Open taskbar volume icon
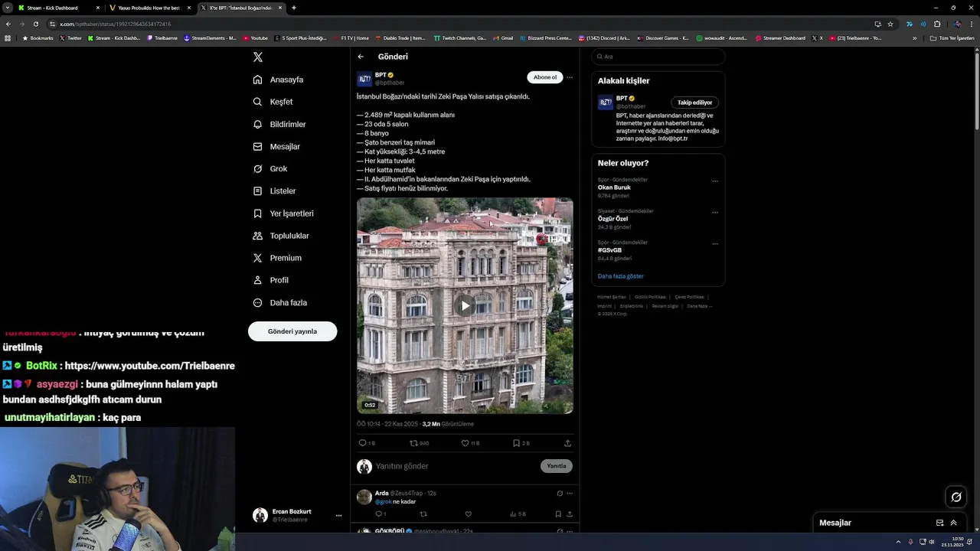Viewport: 980px width, 551px height. tap(931, 542)
